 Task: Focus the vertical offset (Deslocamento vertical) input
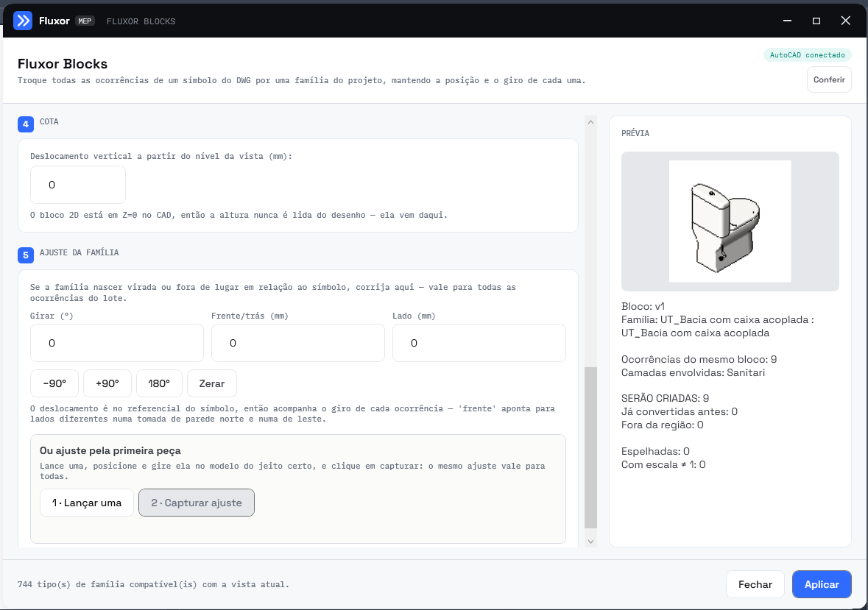coord(78,185)
